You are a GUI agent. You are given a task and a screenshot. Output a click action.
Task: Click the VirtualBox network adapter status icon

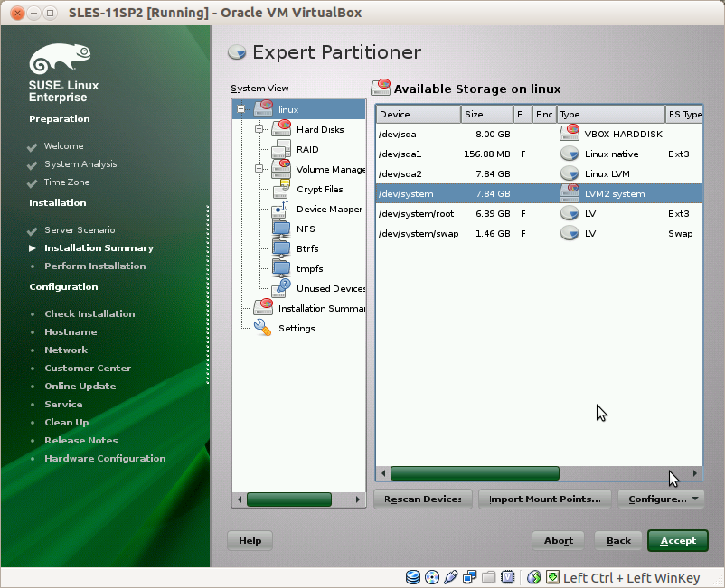pyautogui.click(x=470, y=577)
